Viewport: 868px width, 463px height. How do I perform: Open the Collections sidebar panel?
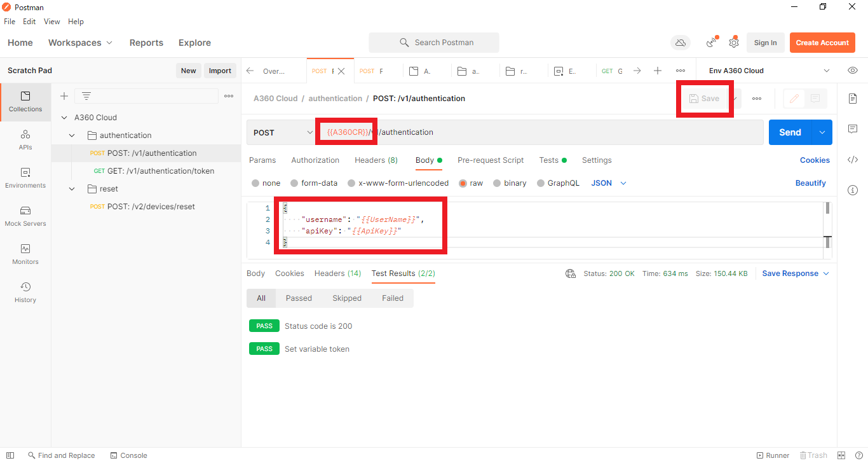(25, 102)
